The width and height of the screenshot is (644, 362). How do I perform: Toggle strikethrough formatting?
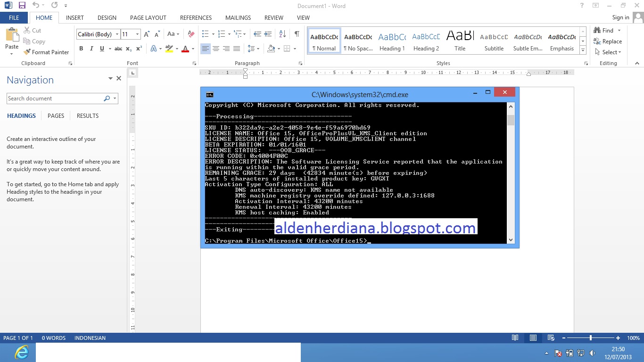[118, 49]
